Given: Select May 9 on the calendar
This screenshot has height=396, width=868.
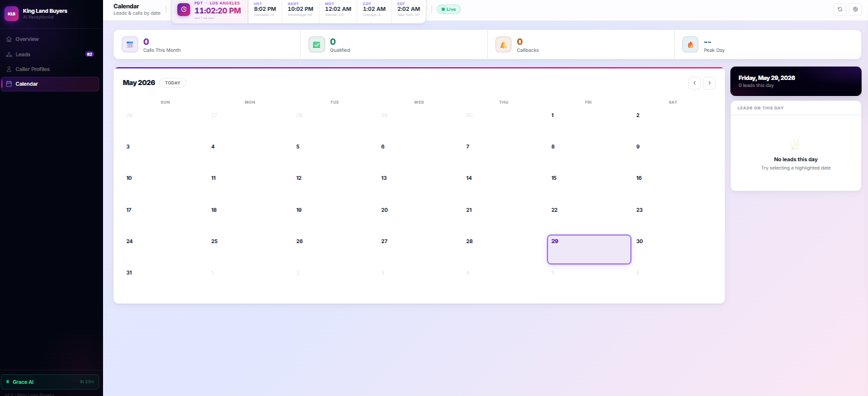Looking at the screenshot, I should coord(673,154).
